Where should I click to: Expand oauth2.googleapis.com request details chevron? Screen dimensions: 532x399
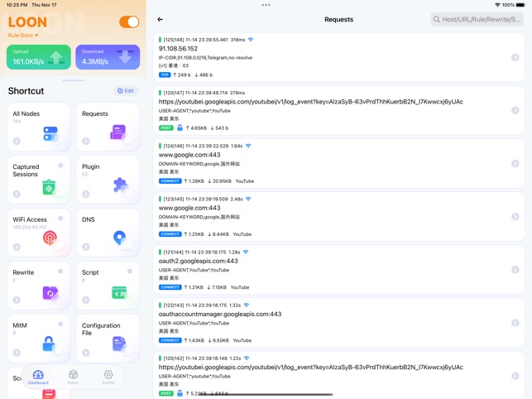coord(515,269)
